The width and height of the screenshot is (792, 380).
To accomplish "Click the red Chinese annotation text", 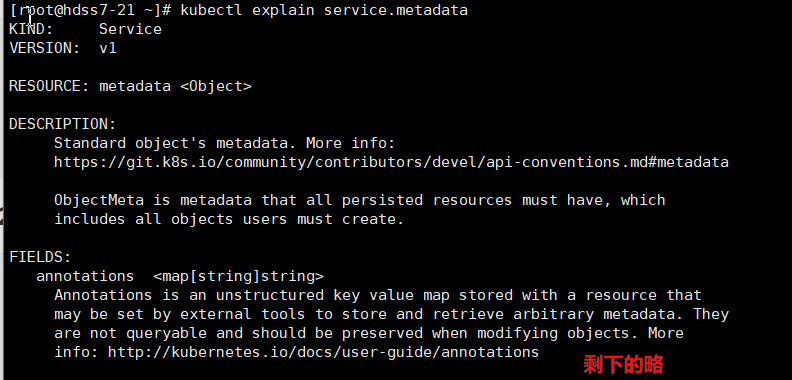I will (623, 364).
